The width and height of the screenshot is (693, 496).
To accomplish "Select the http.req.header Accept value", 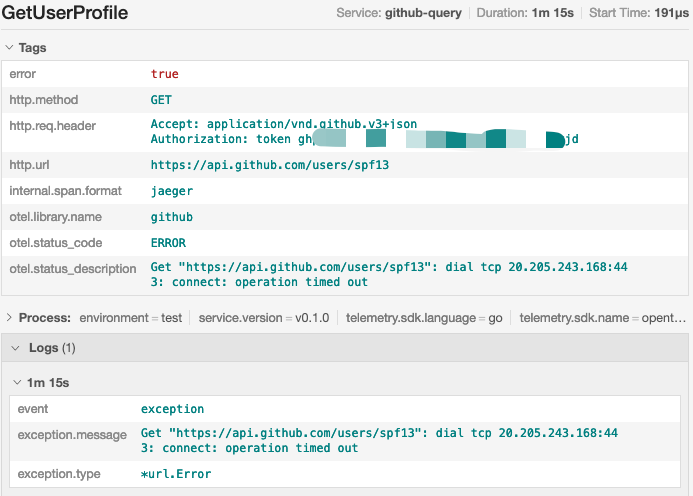I will (283, 124).
